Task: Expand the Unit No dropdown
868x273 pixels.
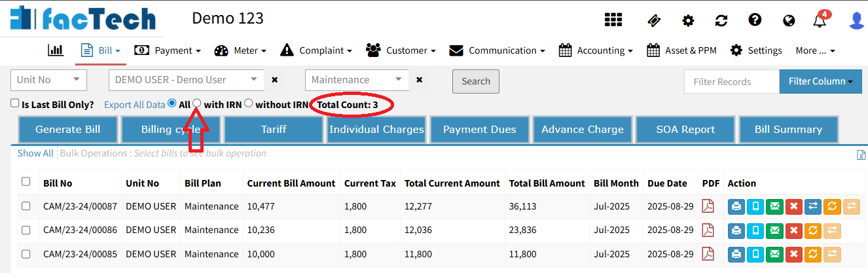Action: tap(49, 80)
